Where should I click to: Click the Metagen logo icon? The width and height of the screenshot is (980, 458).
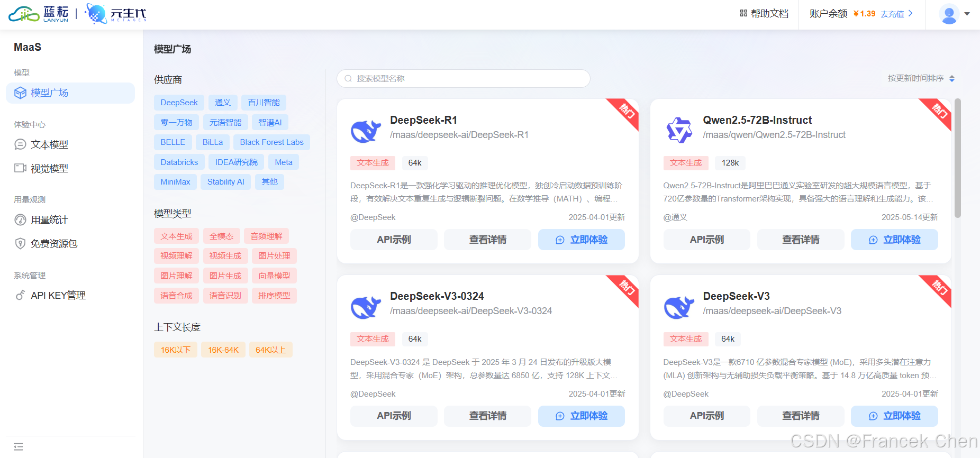pyautogui.click(x=96, y=14)
